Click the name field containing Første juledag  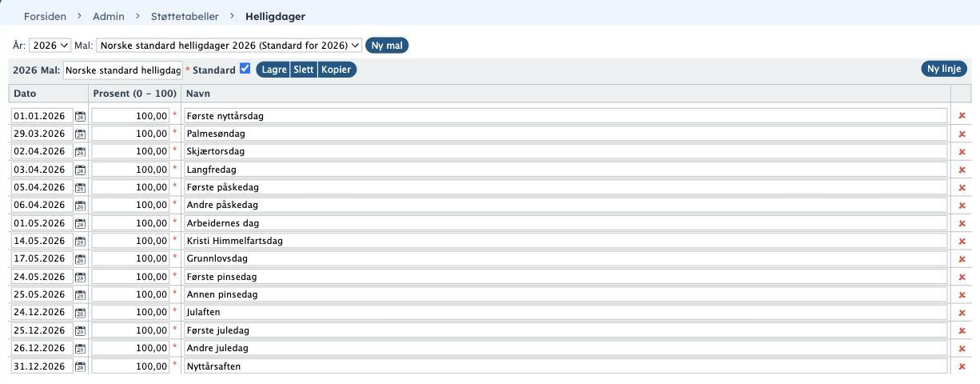tap(565, 330)
